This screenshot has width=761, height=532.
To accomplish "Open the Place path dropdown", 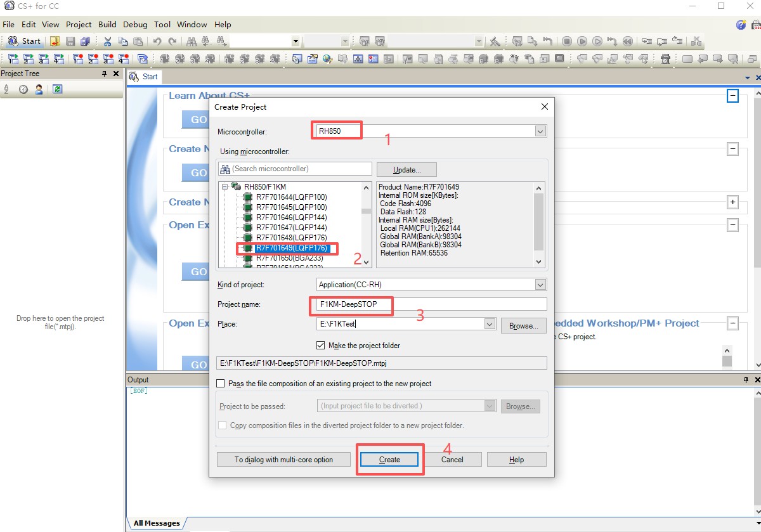I will coord(490,324).
